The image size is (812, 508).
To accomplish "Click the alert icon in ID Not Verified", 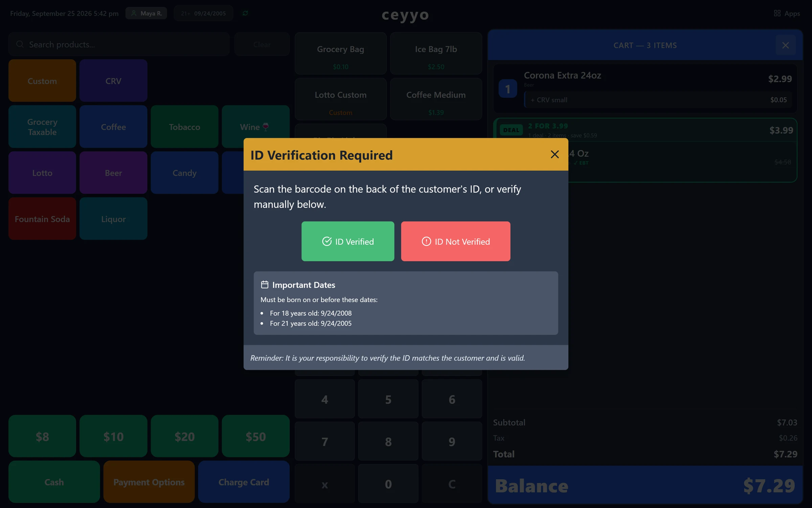I will pyautogui.click(x=426, y=241).
